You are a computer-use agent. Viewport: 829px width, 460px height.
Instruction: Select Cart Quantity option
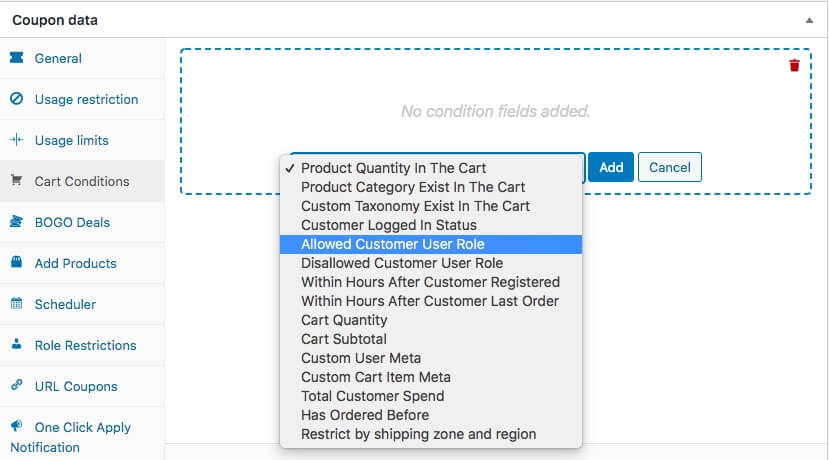[x=431, y=320]
